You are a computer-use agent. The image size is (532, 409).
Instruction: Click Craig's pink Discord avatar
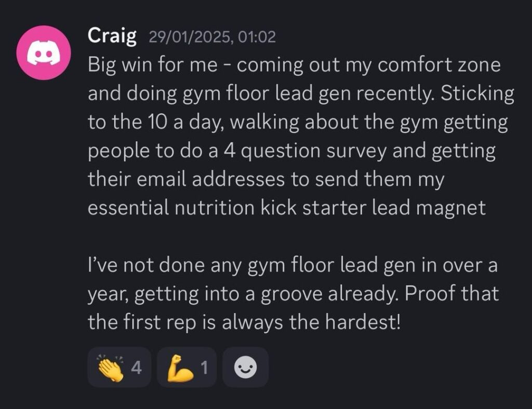pyautogui.click(x=44, y=52)
